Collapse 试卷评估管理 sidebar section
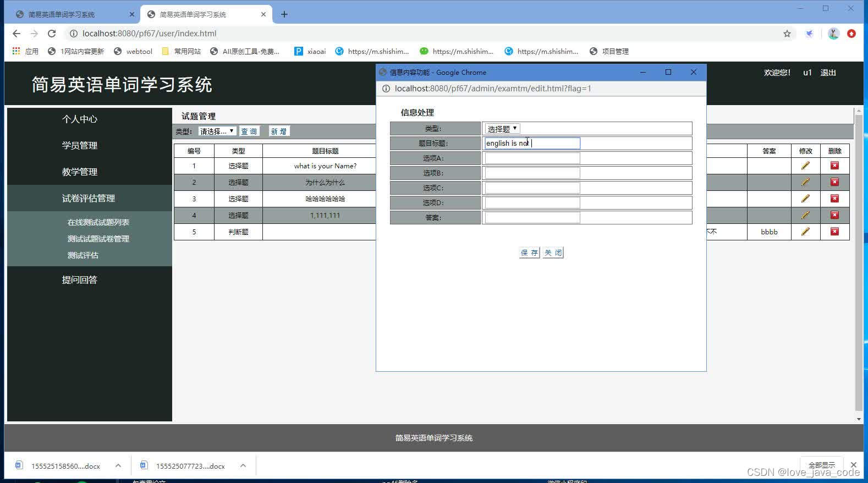 coord(89,198)
